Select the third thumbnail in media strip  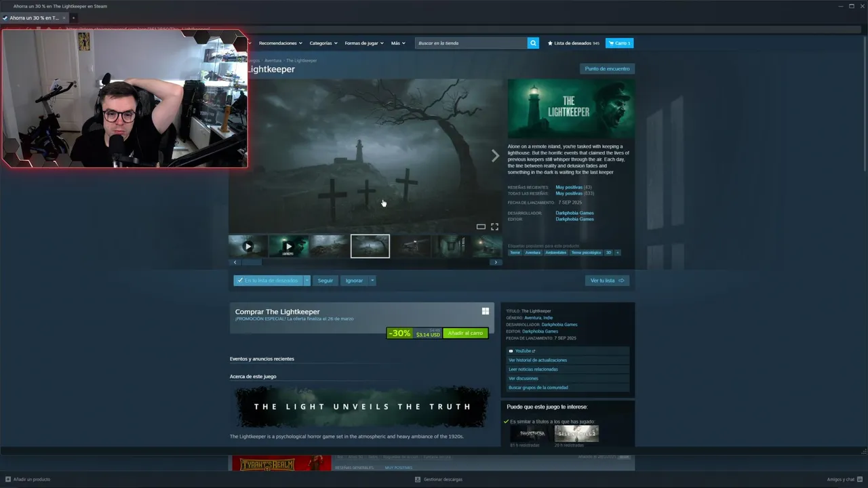pyautogui.click(x=330, y=246)
